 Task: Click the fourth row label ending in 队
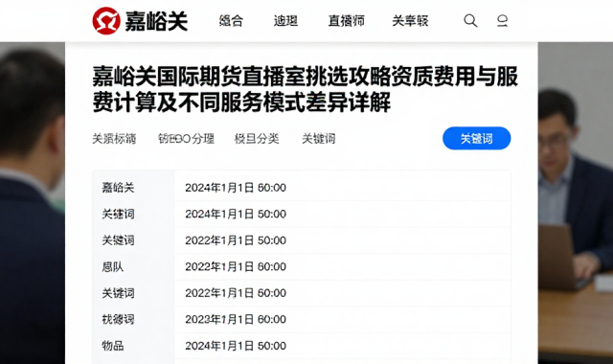click(x=113, y=266)
